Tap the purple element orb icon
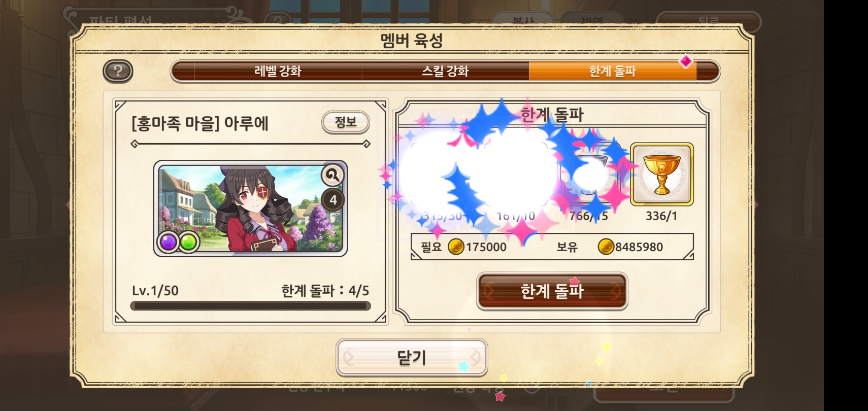The height and width of the screenshot is (411, 868). (x=169, y=243)
